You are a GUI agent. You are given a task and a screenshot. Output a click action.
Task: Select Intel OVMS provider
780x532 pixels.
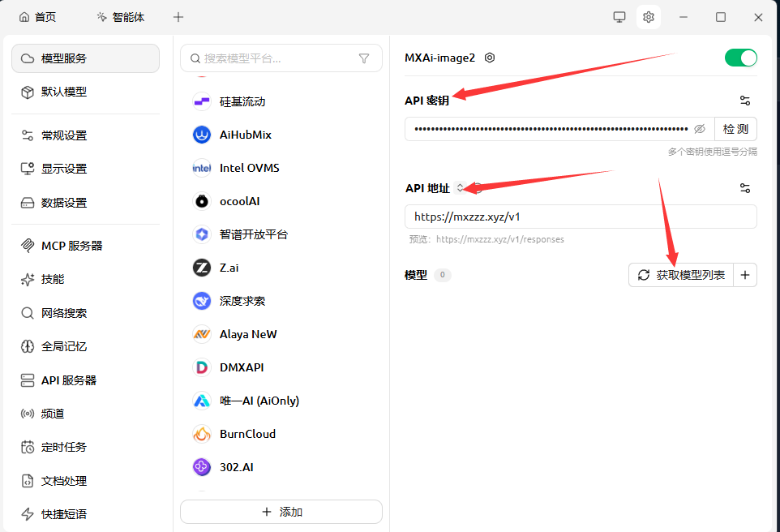tap(281, 168)
